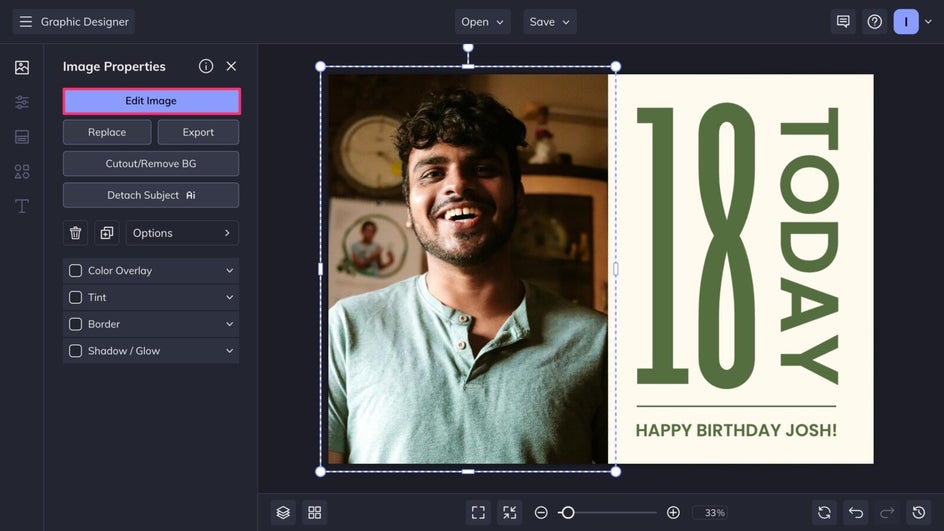Viewport: 944px width, 531px height.
Task: Click the Detach Subject AI button
Action: [x=151, y=195]
